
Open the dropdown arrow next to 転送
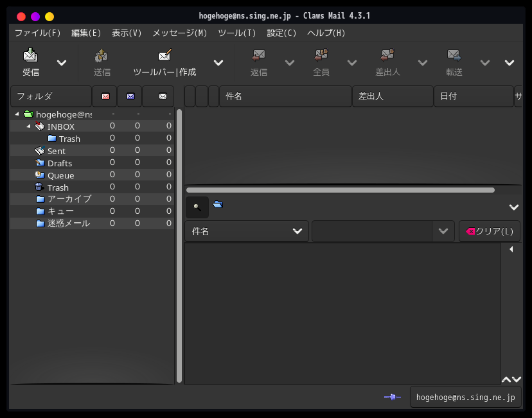(485, 63)
